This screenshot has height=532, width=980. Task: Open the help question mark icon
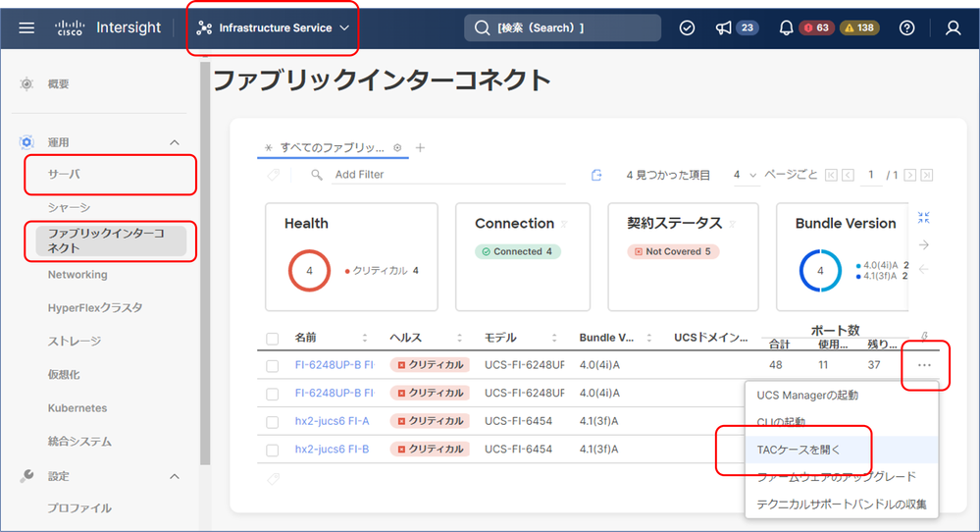906,28
